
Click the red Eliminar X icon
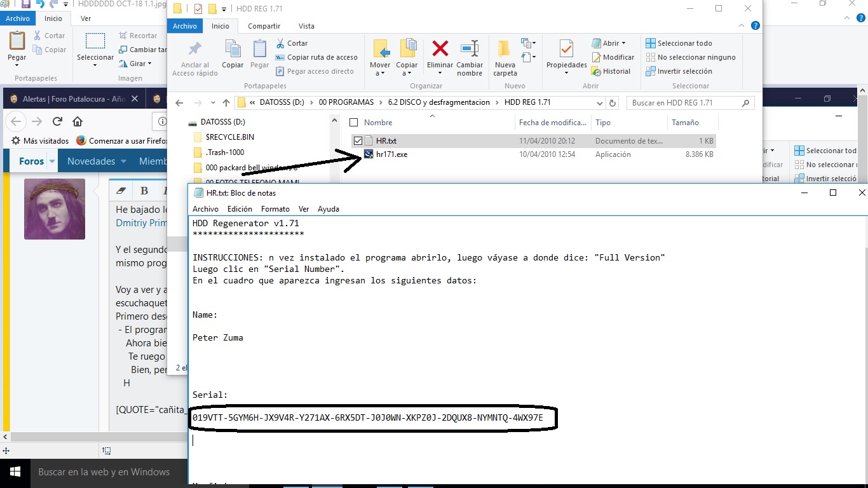click(x=440, y=49)
